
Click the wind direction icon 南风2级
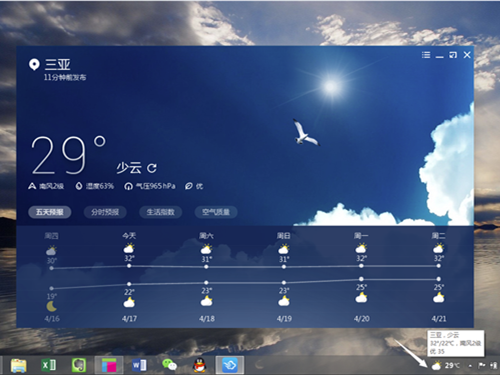pyautogui.click(x=32, y=186)
